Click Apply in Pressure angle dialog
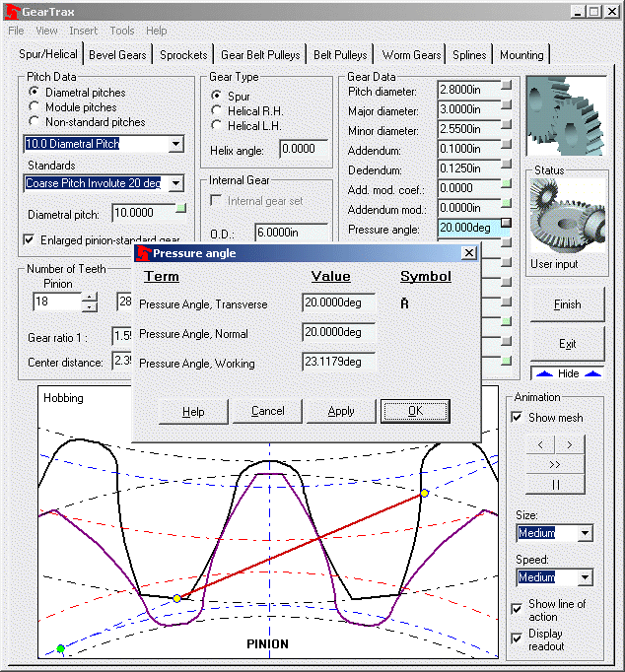 coord(341,411)
